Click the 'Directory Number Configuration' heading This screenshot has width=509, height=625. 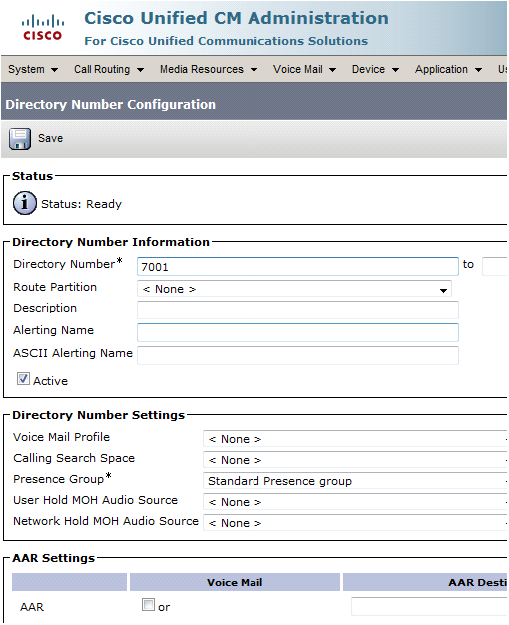pos(110,104)
